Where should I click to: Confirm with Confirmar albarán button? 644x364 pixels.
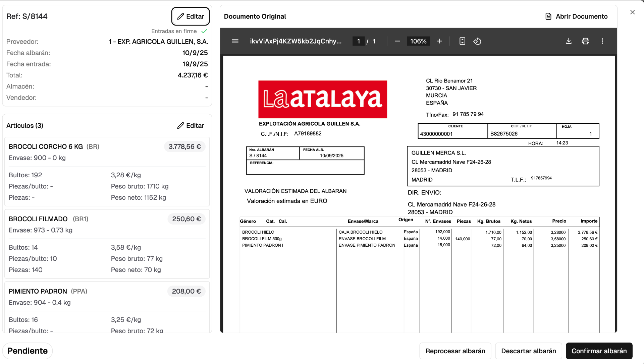[x=599, y=351]
